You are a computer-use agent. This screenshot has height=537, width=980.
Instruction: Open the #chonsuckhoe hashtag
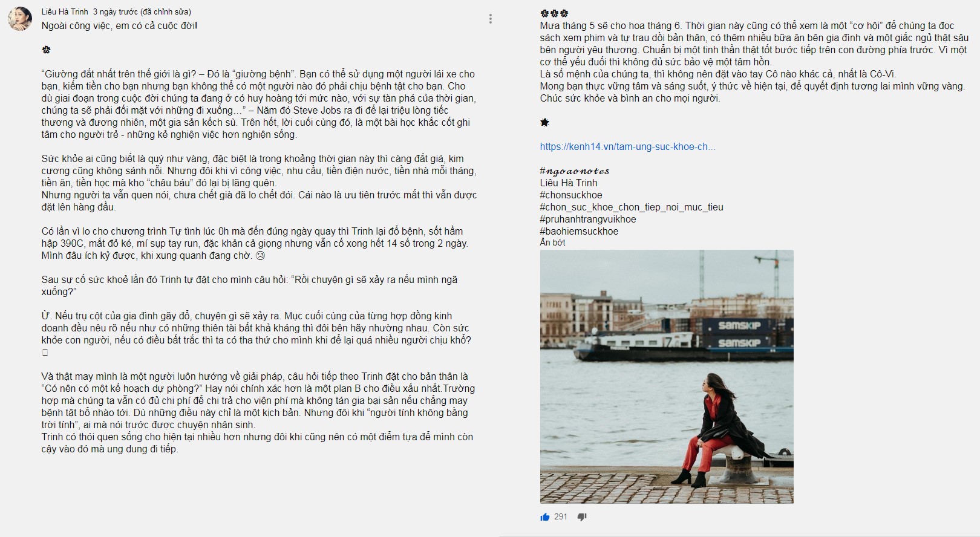point(571,195)
